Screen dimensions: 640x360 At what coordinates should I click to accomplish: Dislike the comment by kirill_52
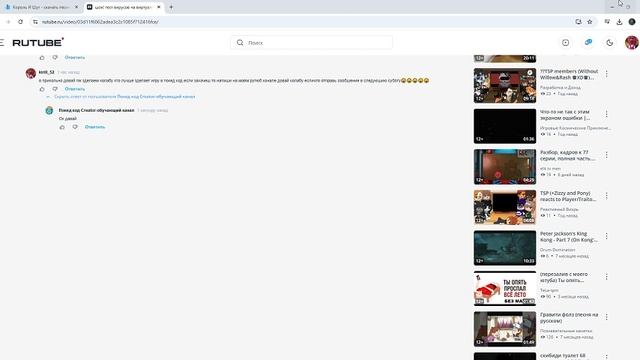(x=55, y=89)
